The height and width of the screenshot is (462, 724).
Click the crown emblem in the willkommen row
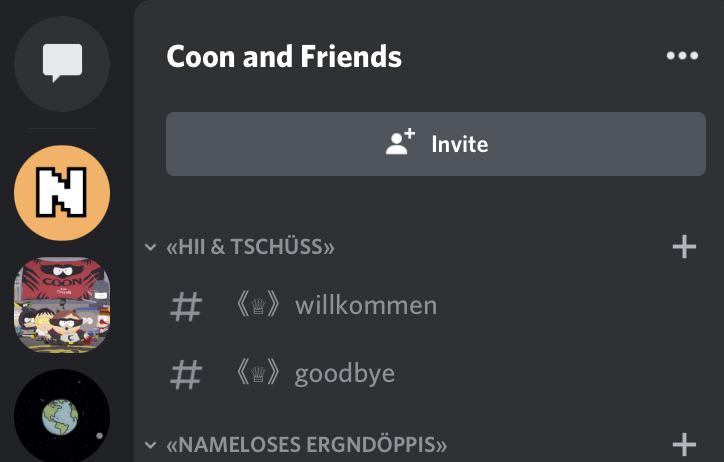(259, 306)
